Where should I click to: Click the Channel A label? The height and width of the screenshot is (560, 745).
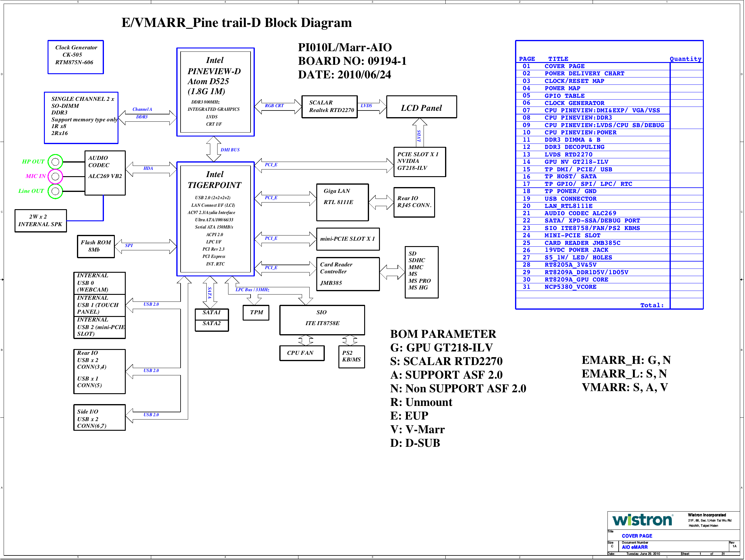[142, 109]
